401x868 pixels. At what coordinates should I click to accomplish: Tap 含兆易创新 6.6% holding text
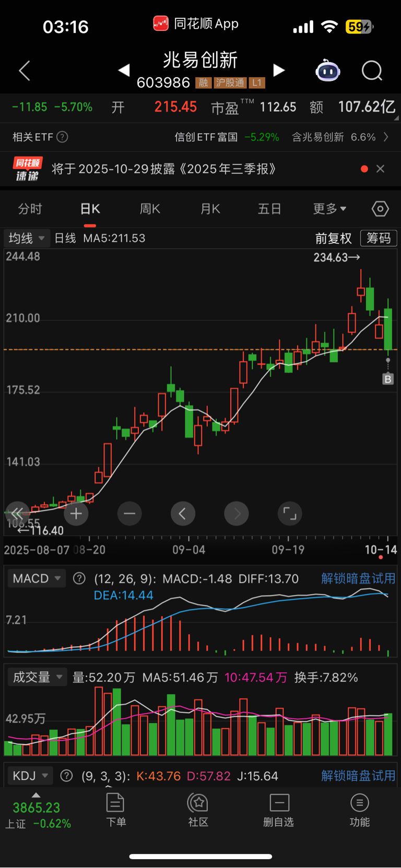click(334, 137)
